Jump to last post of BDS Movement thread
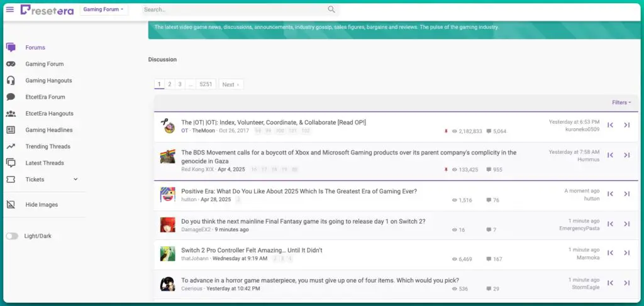The width and height of the screenshot is (644, 306). tap(627, 155)
